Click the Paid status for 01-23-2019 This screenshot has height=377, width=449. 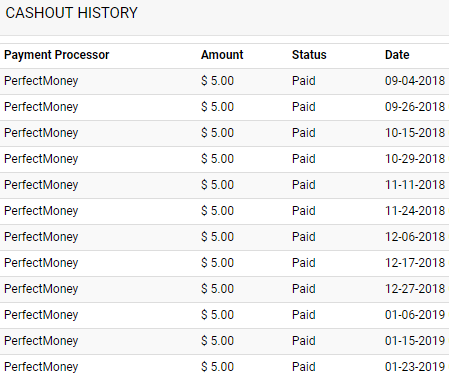[304, 367]
